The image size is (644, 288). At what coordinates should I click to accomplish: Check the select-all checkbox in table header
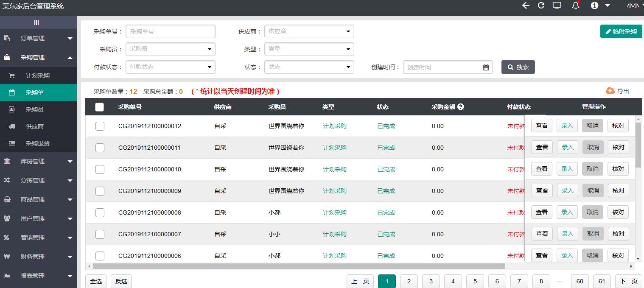click(99, 107)
